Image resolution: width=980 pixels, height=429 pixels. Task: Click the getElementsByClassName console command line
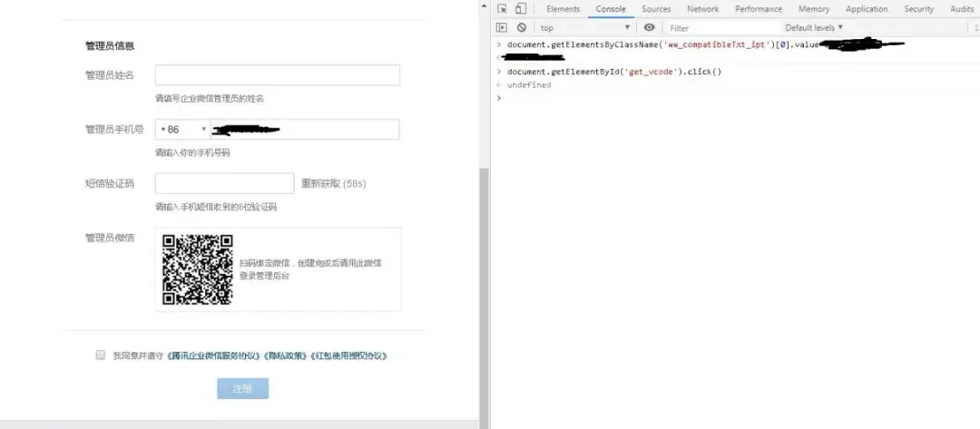tap(662, 45)
